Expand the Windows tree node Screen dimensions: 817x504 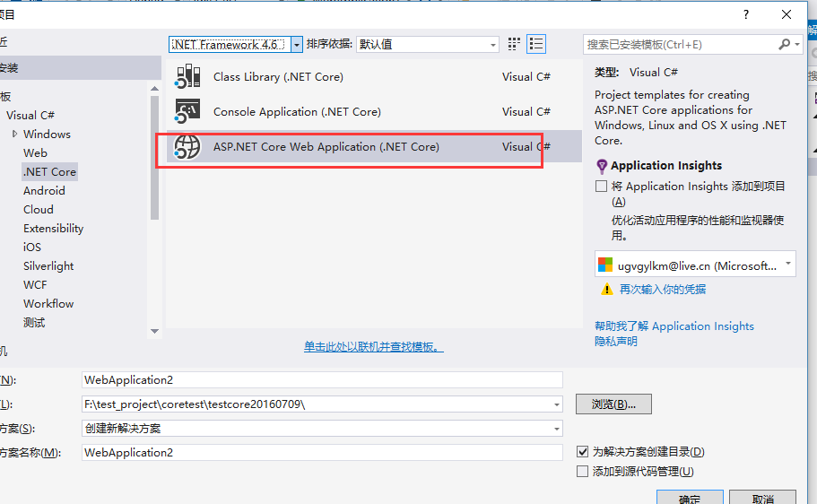tap(15, 134)
